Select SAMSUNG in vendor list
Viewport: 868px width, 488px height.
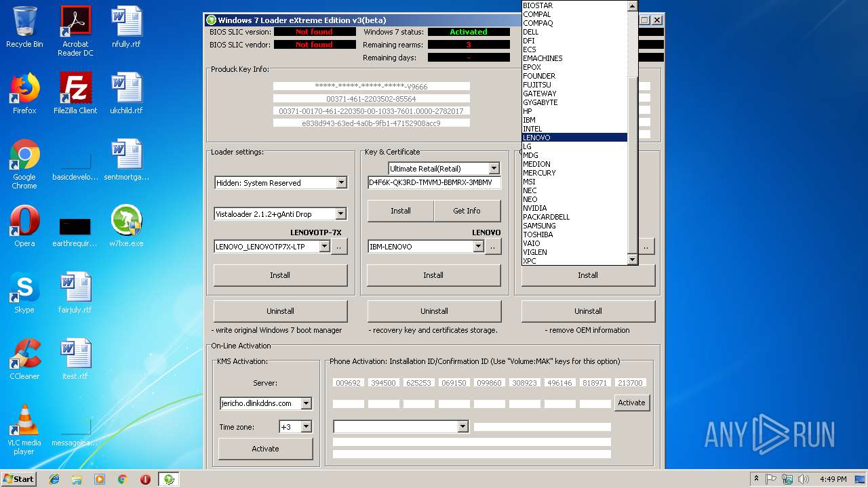point(574,226)
